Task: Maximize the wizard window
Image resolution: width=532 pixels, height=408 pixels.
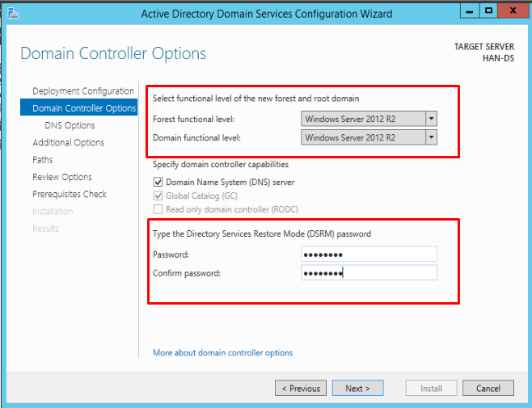Action: point(488,11)
